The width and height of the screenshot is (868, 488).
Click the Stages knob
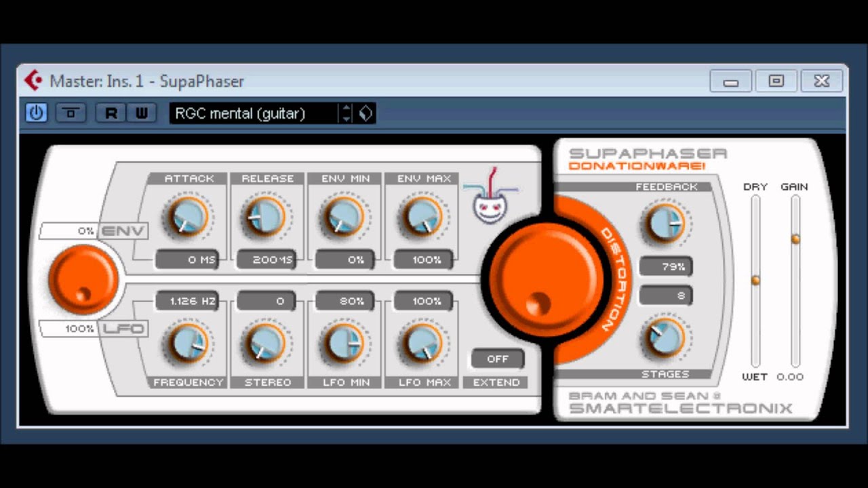click(x=665, y=338)
